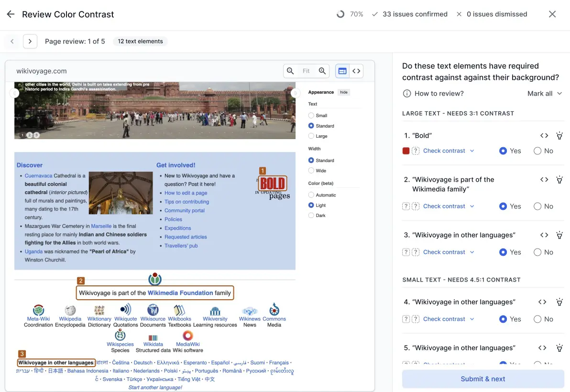
Task: Click the zoom in magnifier icon
Action: click(322, 70)
